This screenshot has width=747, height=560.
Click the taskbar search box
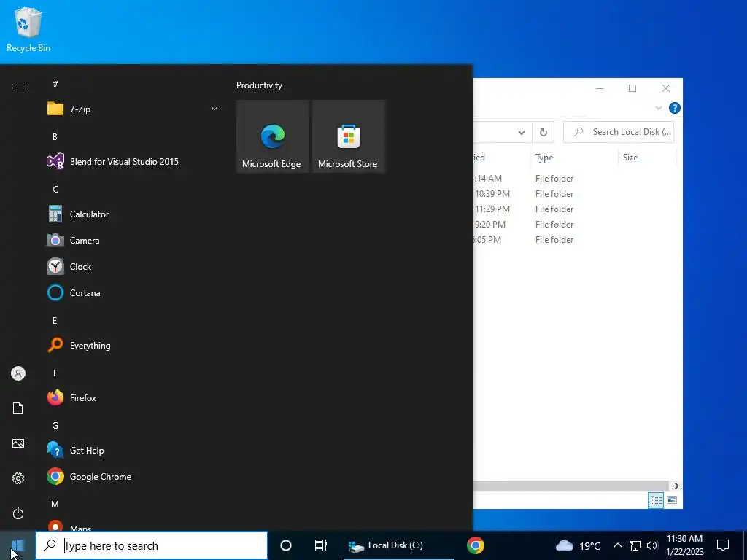pyautogui.click(x=152, y=545)
